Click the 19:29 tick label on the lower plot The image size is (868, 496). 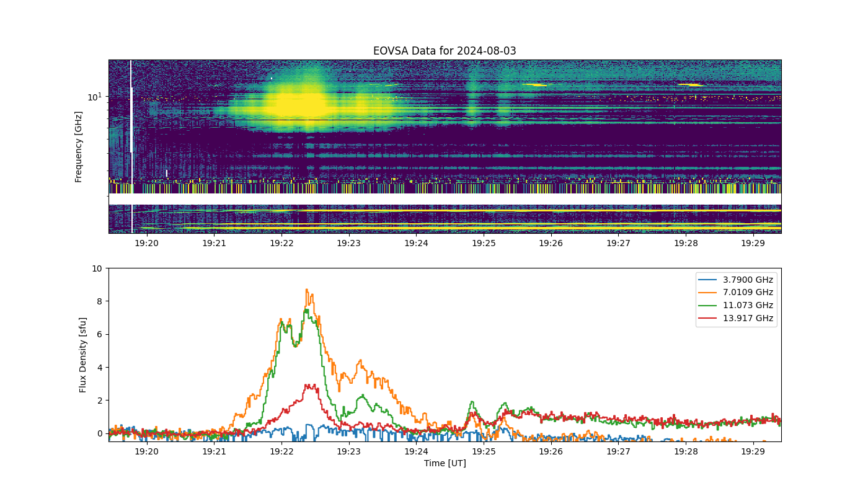[x=753, y=451]
